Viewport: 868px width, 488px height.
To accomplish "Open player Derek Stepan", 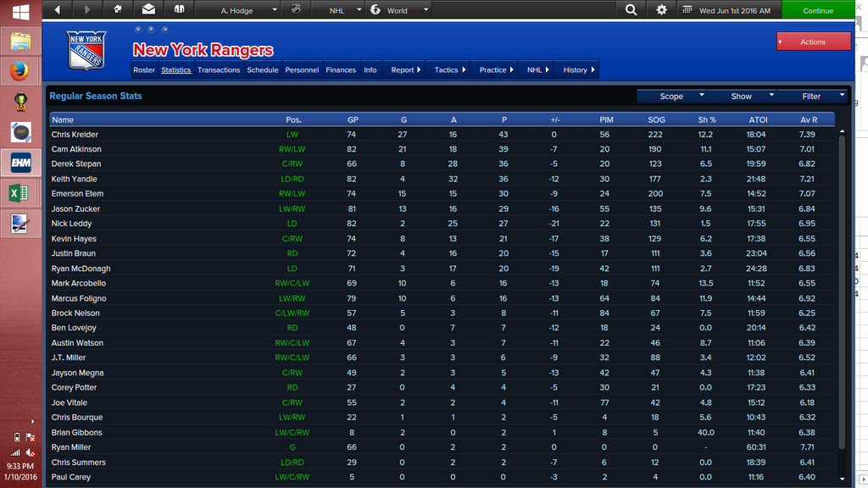I will [x=76, y=164].
